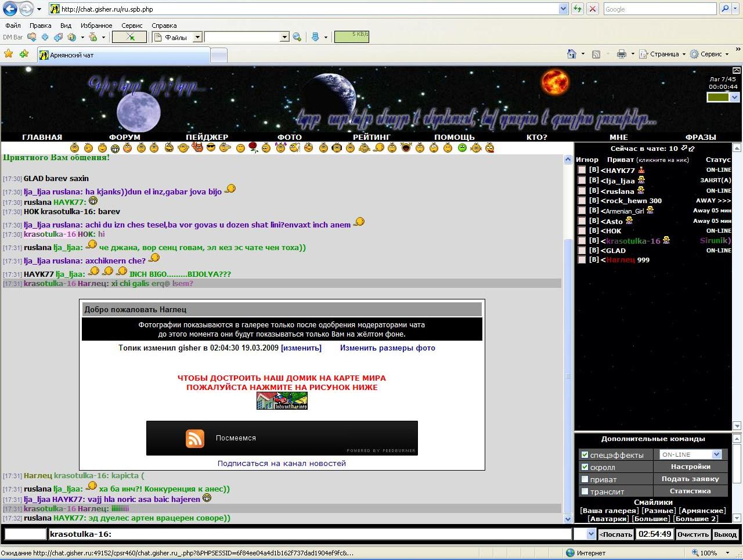Open the Избранное menu
Viewport: 743px width, 560px height.
(96, 26)
